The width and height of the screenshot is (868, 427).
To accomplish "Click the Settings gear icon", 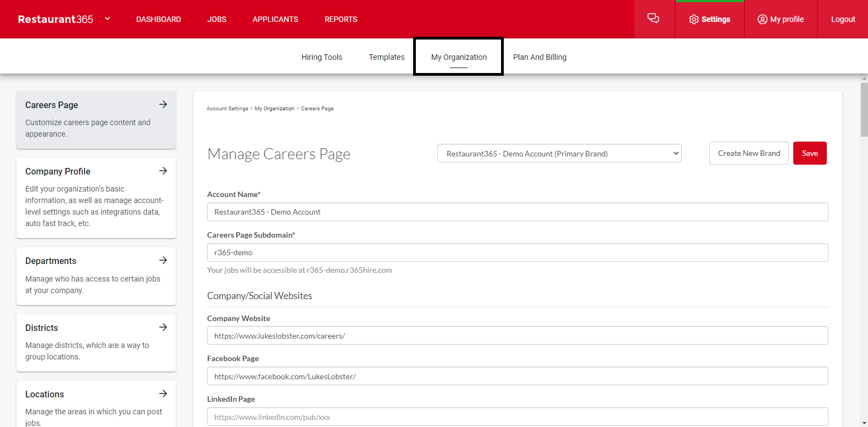I will point(694,19).
